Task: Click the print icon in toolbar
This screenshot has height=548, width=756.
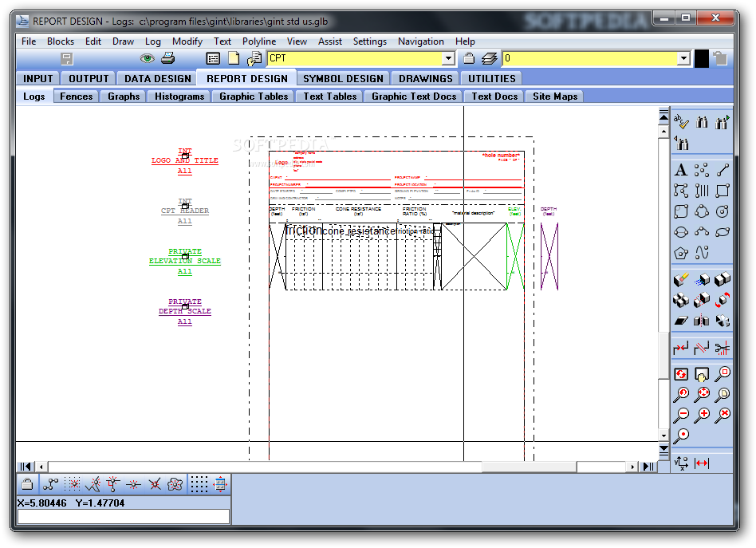Action: (167, 58)
